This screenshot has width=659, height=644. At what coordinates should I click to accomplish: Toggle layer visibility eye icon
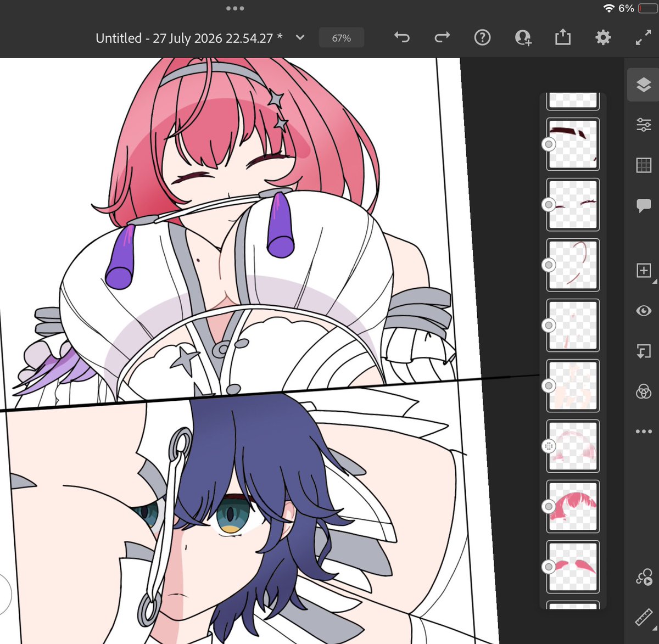click(x=644, y=311)
